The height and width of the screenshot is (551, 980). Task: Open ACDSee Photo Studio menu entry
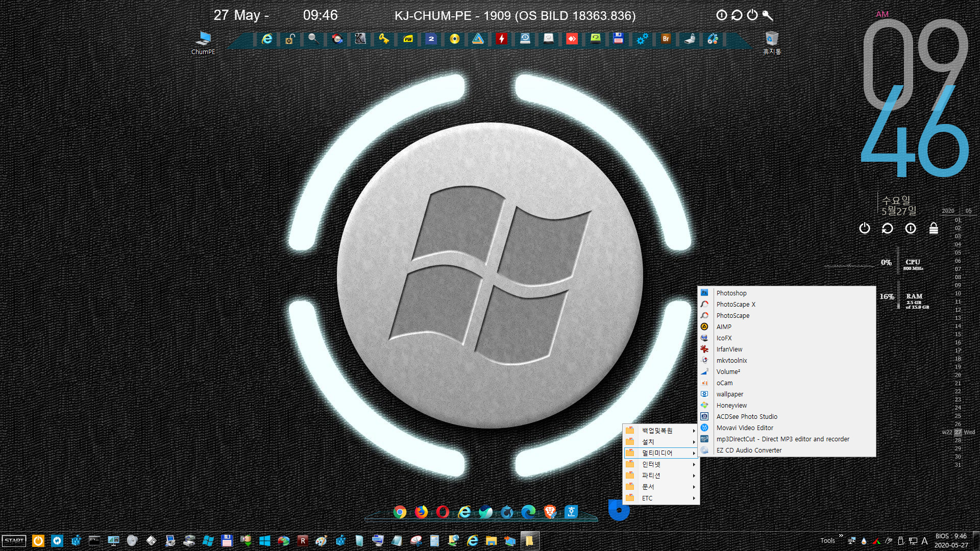click(787, 416)
